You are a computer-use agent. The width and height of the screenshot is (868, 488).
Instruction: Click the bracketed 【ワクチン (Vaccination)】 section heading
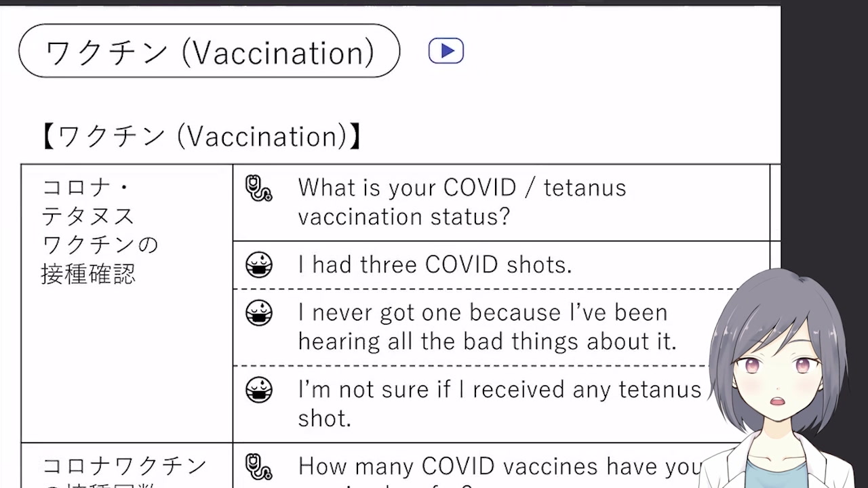[201, 136]
